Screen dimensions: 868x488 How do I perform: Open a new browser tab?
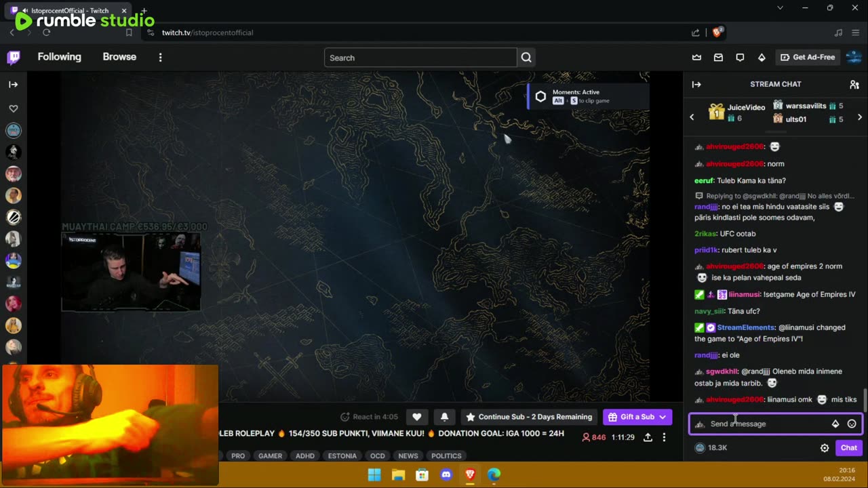pos(144,11)
